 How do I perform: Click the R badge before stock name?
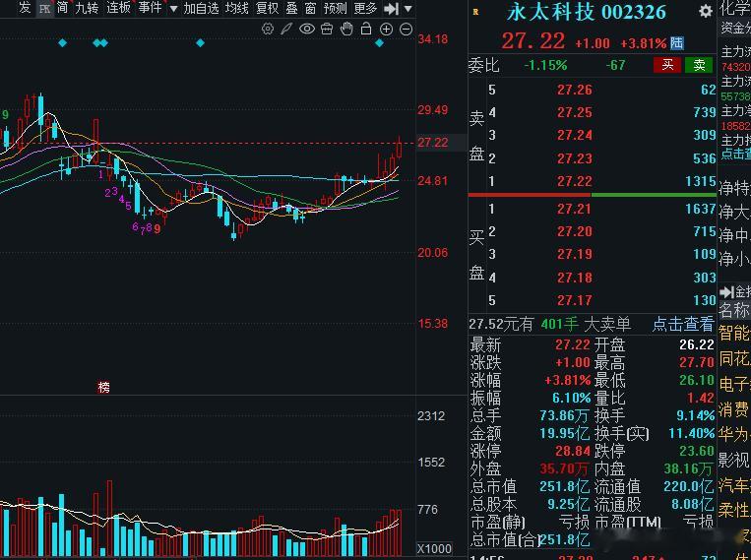coord(475,12)
